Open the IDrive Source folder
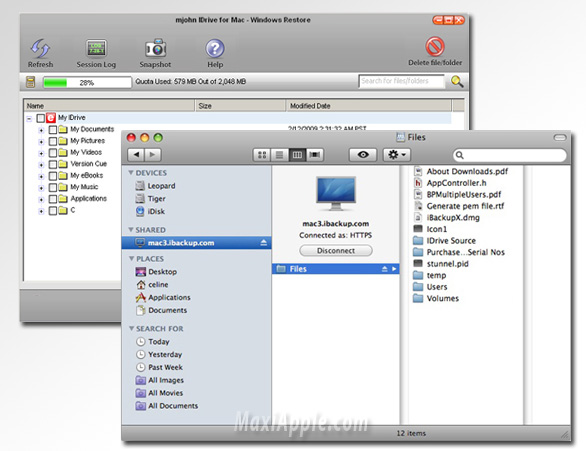 (x=445, y=241)
